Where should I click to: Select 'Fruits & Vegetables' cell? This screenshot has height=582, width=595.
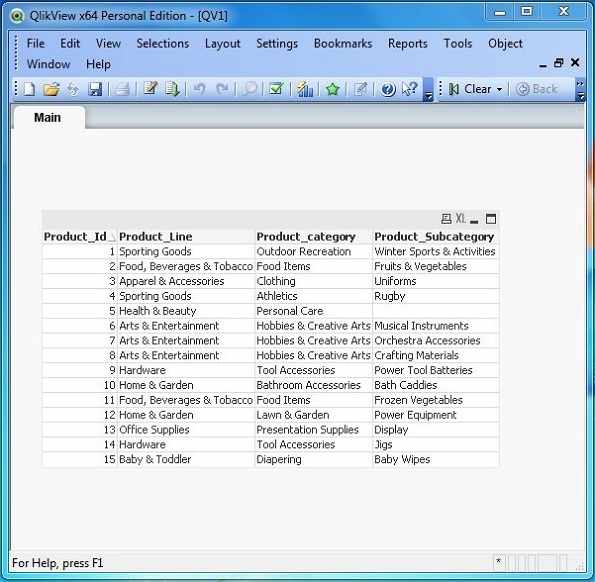[436, 266]
